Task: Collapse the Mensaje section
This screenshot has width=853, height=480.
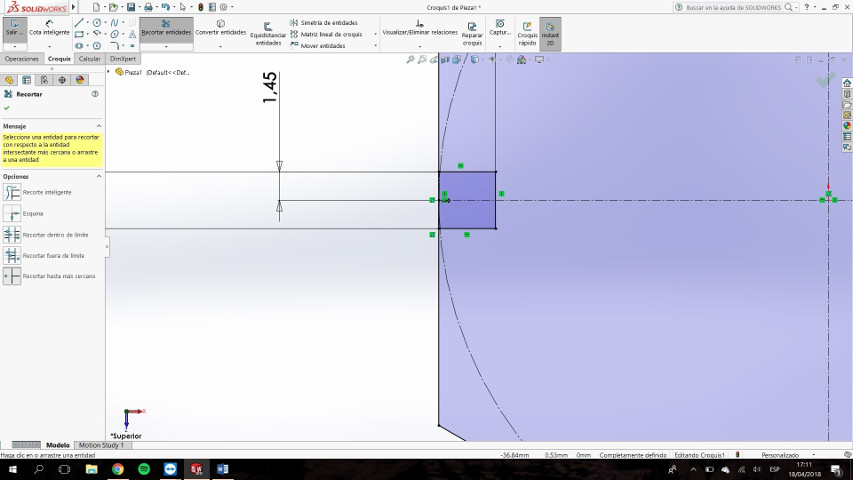Action: pyautogui.click(x=98, y=126)
